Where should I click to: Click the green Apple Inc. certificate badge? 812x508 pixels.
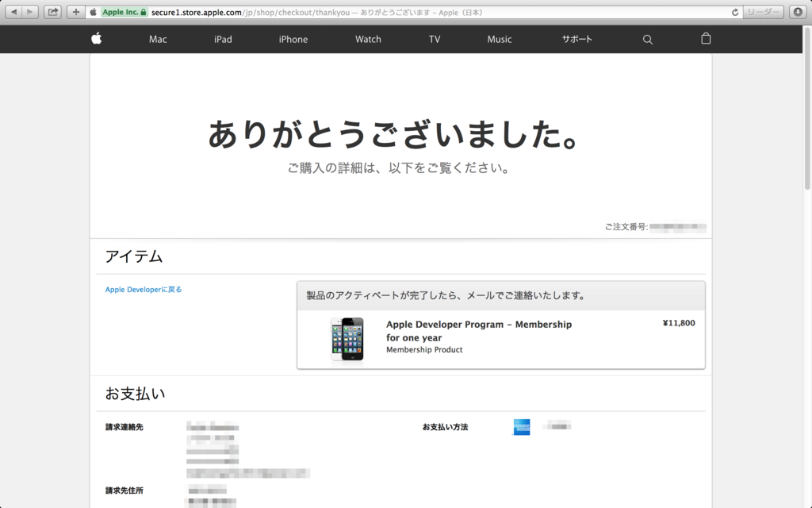pyautogui.click(x=124, y=12)
